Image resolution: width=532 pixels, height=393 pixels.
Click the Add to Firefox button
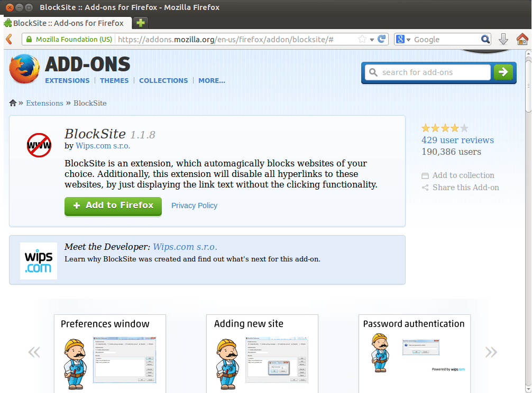[113, 207]
